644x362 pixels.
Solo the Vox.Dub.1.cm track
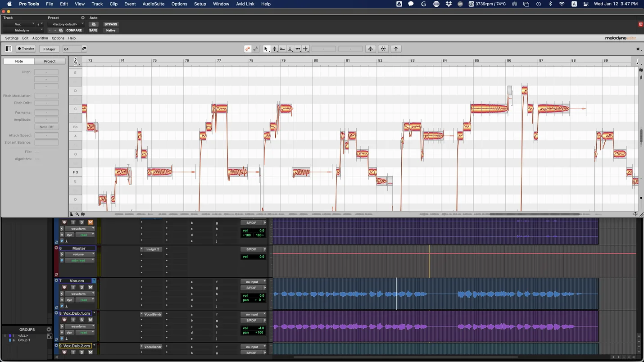click(82, 320)
